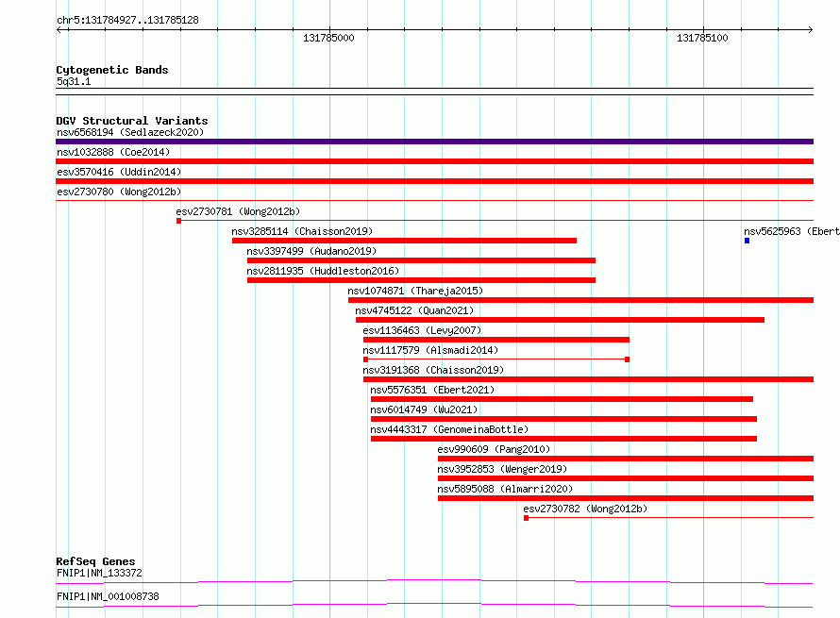Click the left arrow of the ruler

[59, 29]
